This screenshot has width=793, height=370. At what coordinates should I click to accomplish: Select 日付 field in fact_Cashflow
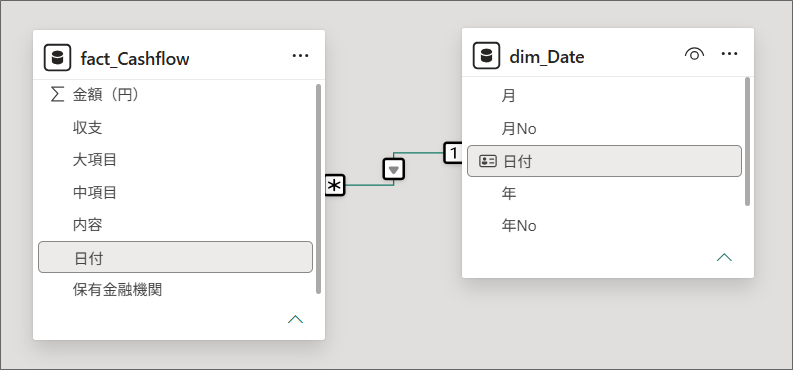click(175, 257)
